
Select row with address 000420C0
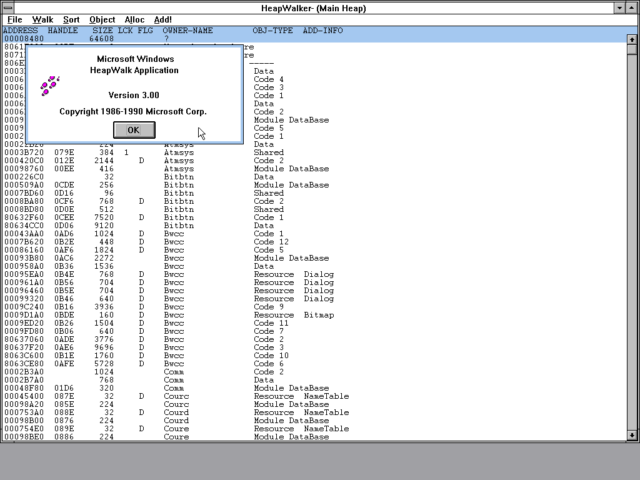click(x=314, y=160)
